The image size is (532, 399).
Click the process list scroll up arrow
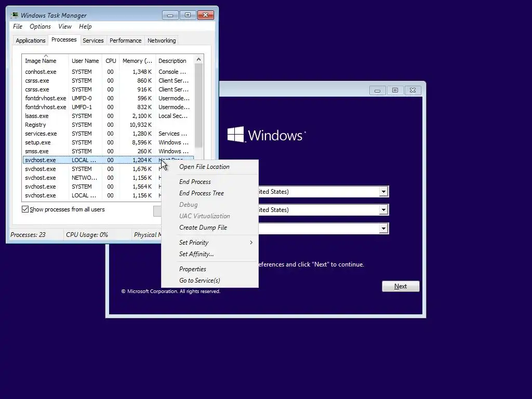click(198, 59)
